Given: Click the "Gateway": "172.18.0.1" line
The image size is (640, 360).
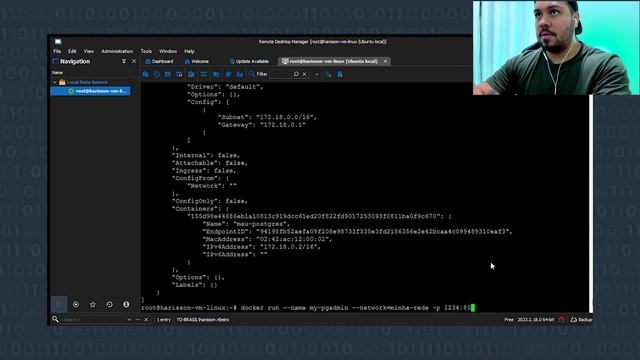Looking at the screenshot, I should pyautogui.click(x=262, y=125).
